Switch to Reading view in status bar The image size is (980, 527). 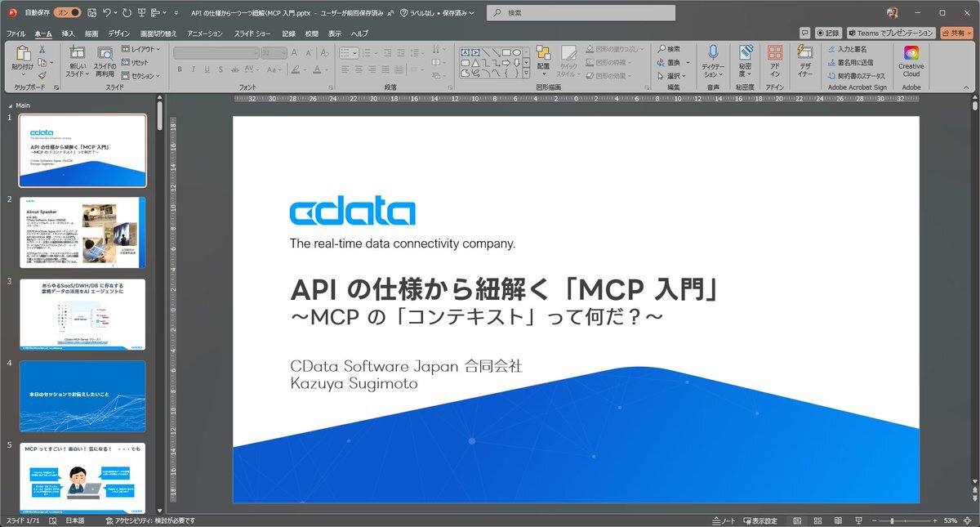[x=839, y=520]
